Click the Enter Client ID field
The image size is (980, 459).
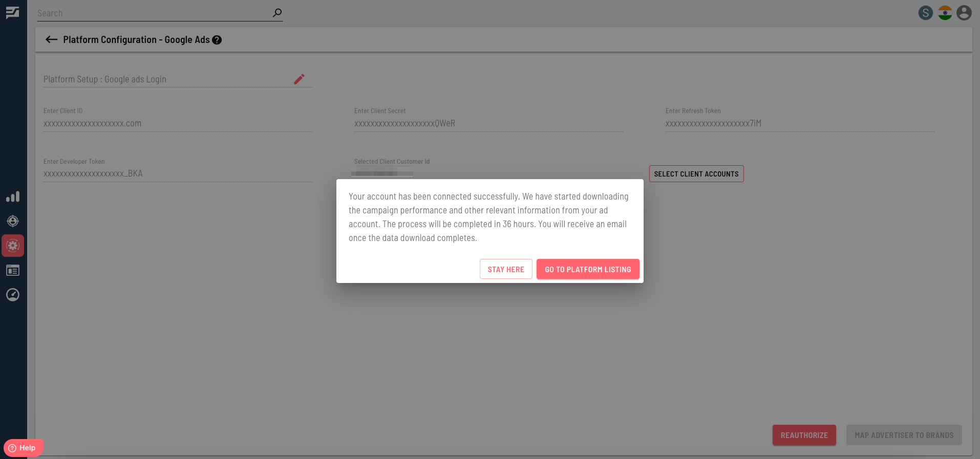(x=178, y=124)
